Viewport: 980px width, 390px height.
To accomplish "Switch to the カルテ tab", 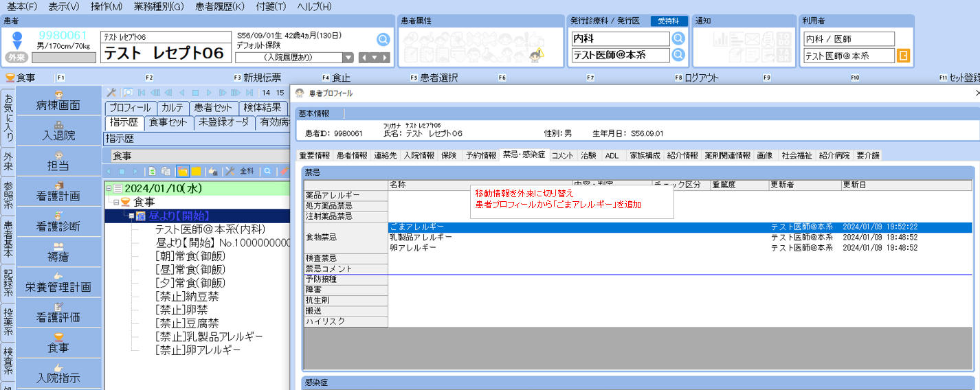I will pos(172,108).
